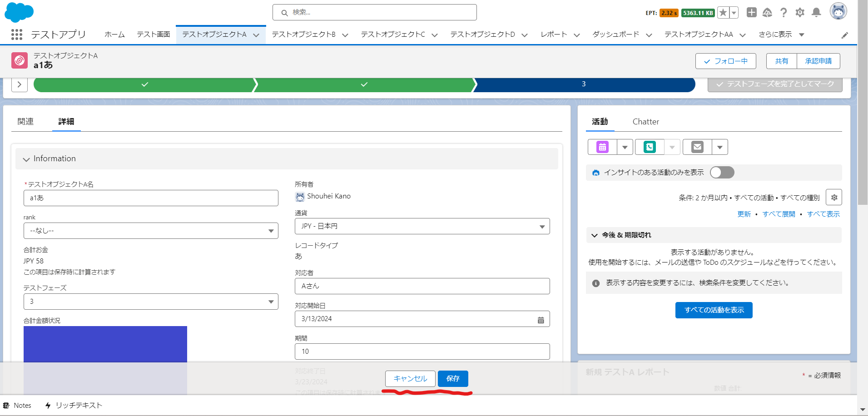Viewport: 868px width, 416px height.
Task: Click the 対応者 text field
Action: pyautogui.click(x=422, y=286)
